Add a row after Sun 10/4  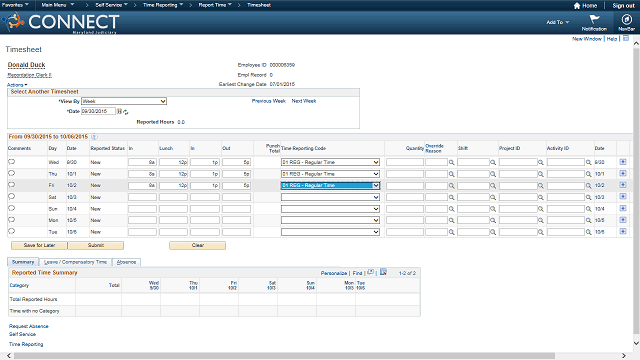[x=623, y=208]
